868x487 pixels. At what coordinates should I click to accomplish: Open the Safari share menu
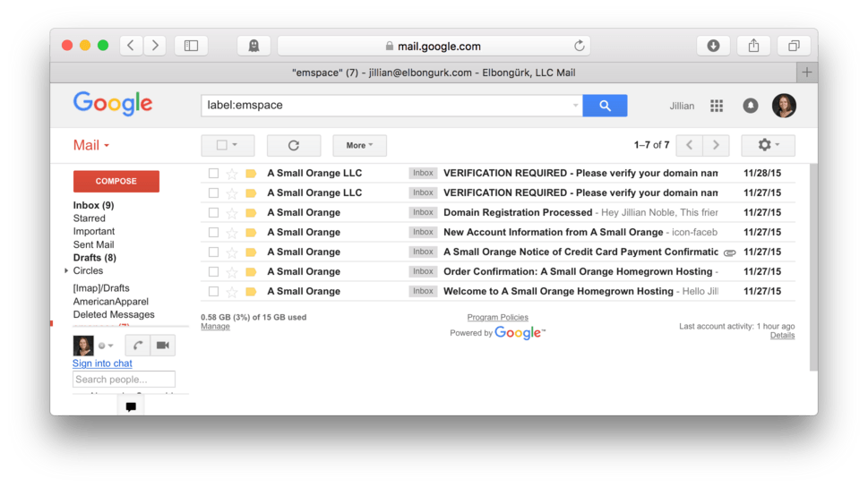pyautogui.click(x=753, y=46)
